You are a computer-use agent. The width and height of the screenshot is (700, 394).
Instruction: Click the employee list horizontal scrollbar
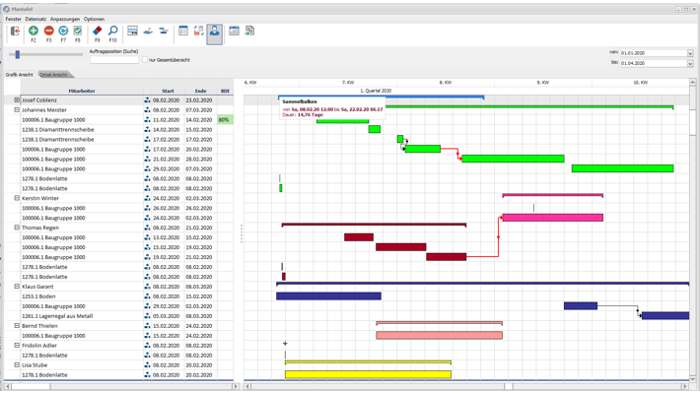[x=121, y=386]
